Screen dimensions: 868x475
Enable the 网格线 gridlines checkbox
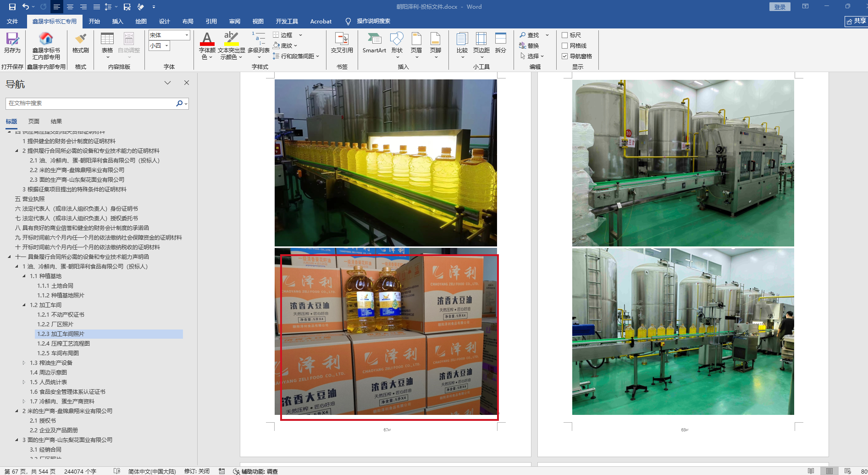point(565,45)
